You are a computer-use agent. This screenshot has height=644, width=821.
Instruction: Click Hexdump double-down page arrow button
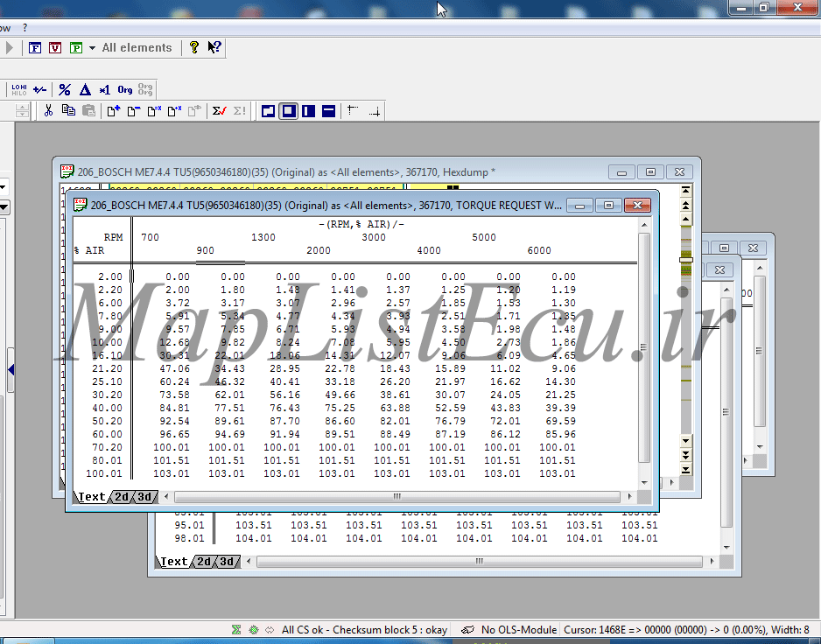686,455
